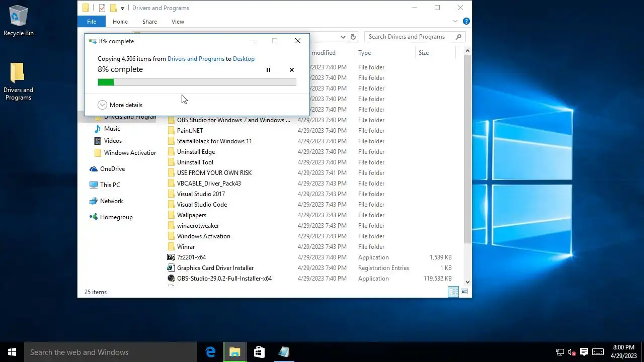
Task: Select the Wallpapers folder
Action: [x=187, y=215]
